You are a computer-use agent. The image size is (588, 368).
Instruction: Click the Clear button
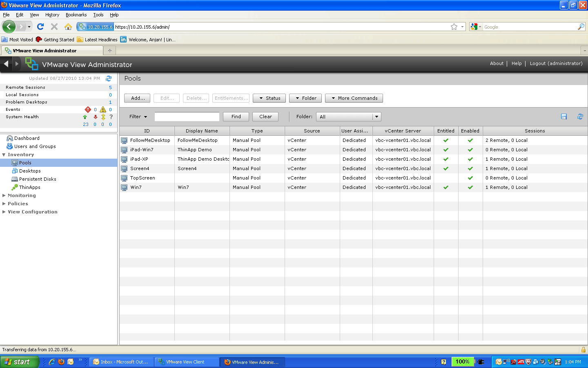point(265,117)
